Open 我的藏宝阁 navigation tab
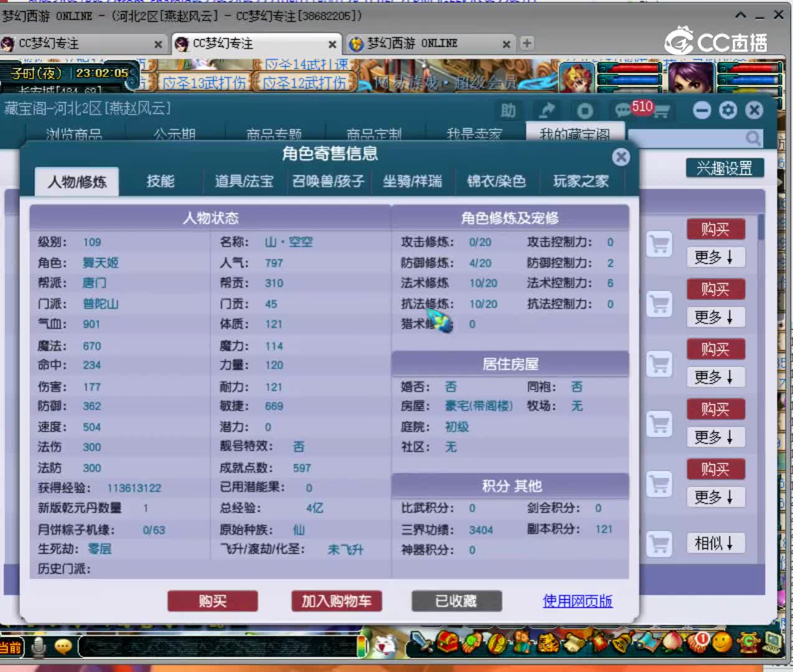Screen dimensions: 793x672 point(575,133)
